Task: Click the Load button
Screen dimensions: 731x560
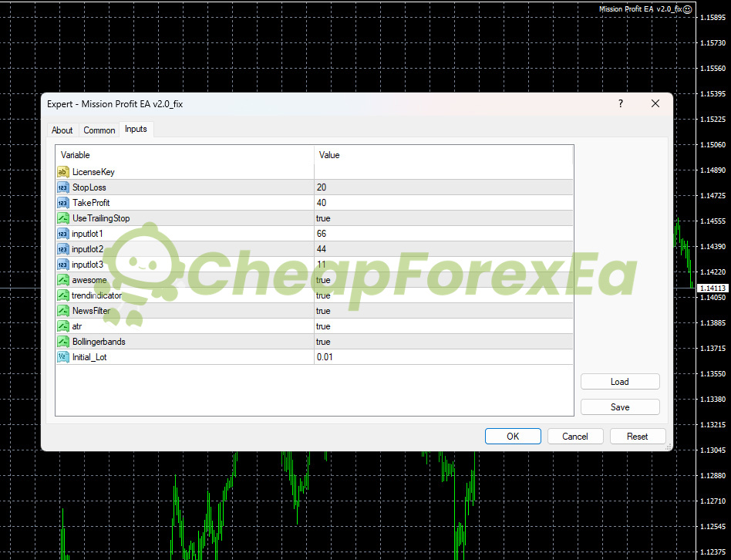Action: [620, 381]
